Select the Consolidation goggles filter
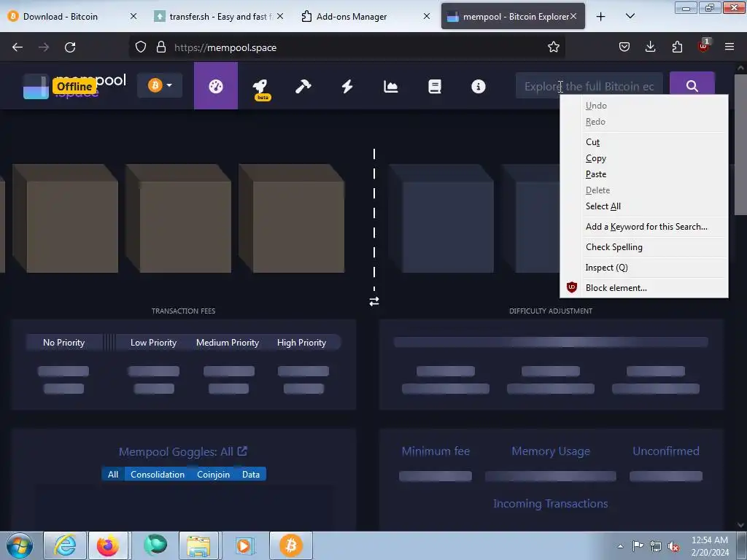The height and width of the screenshot is (560, 747). pos(158,474)
